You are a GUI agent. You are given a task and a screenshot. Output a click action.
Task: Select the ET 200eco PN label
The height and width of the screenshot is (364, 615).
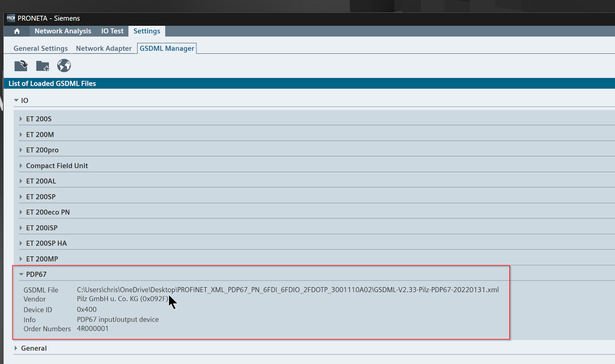coord(48,212)
